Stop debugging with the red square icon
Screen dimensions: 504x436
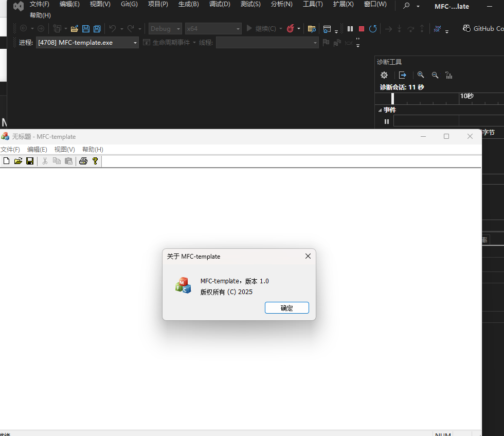coord(361,29)
